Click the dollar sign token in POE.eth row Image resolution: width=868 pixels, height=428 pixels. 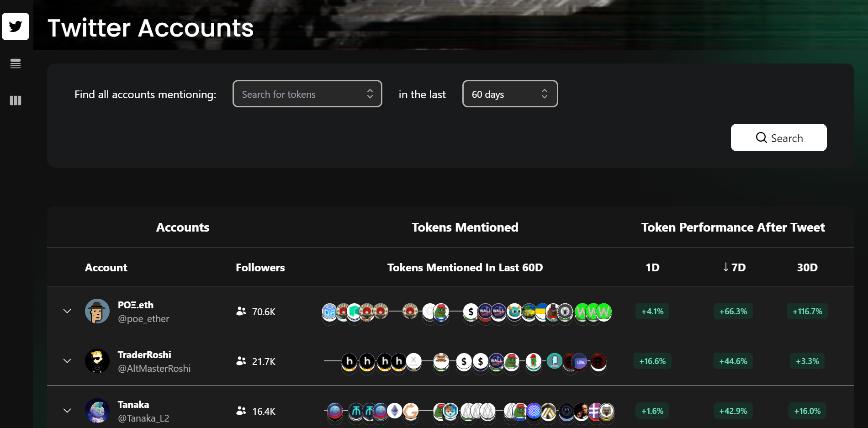(471, 312)
